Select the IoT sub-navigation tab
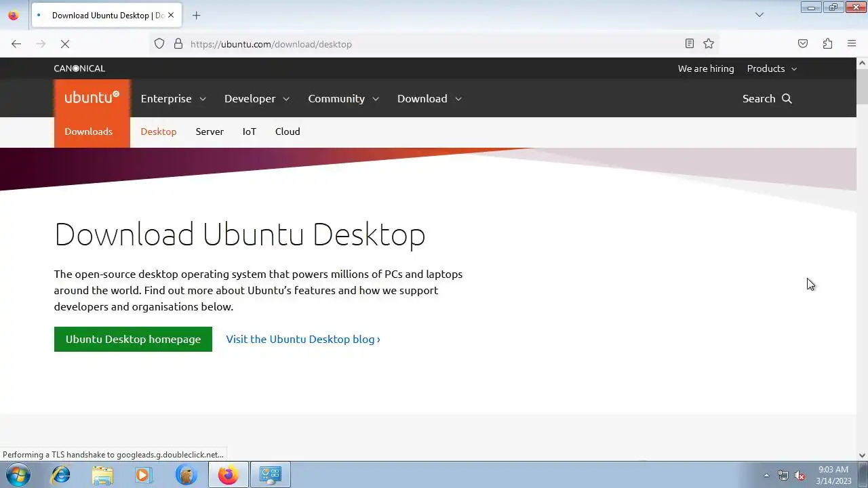Image resolution: width=868 pixels, height=488 pixels. tap(250, 131)
